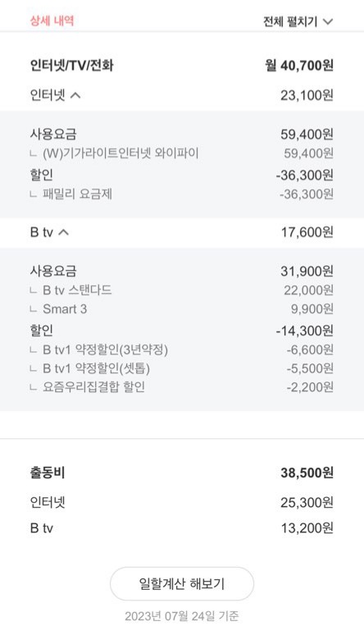Click the 출동비 heading
Image resolution: width=364 pixels, height=635 pixels.
tap(48, 473)
